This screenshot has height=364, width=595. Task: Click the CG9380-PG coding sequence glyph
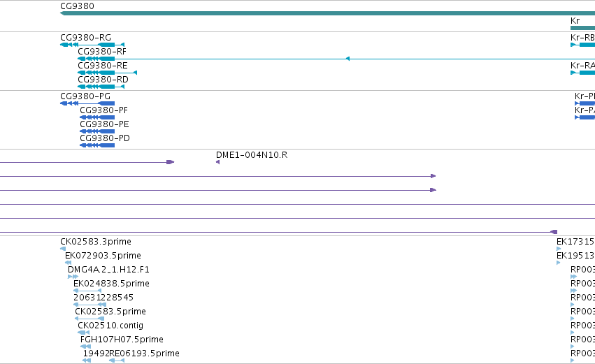click(x=87, y=103)
